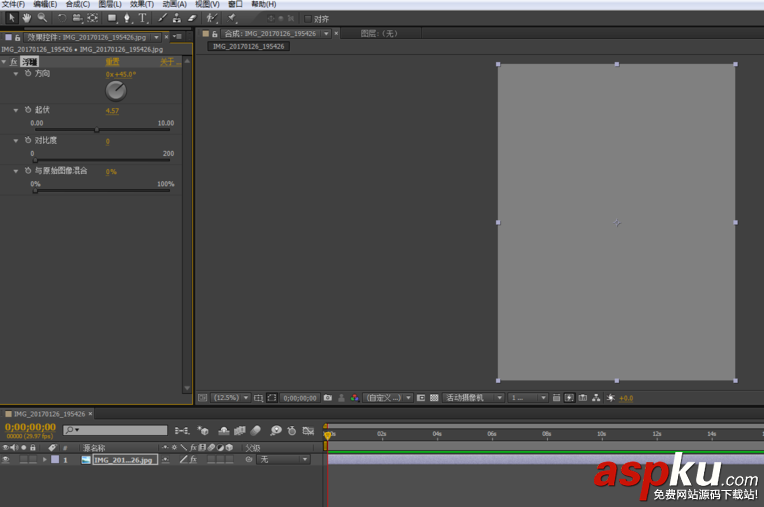The image size is (764, 507).
Task: Select the Roto Brush tool
Action: 211,18
